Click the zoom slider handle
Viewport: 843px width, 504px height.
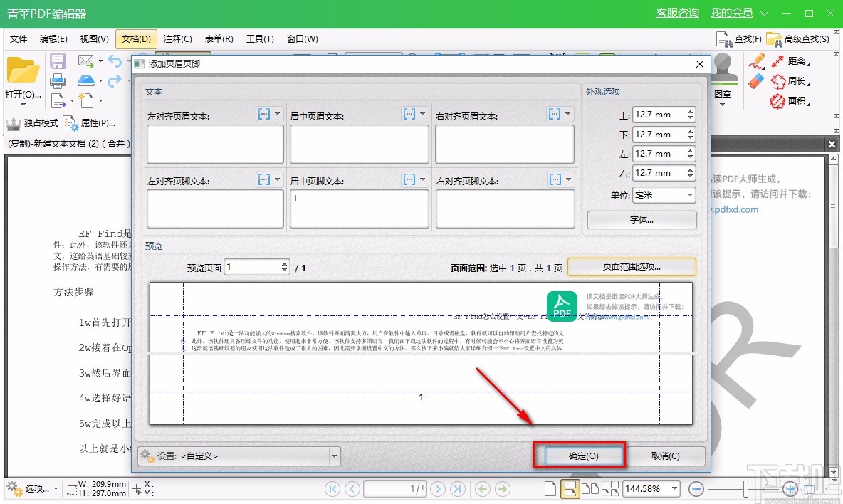pyautogui.click(x=745, y=488)
